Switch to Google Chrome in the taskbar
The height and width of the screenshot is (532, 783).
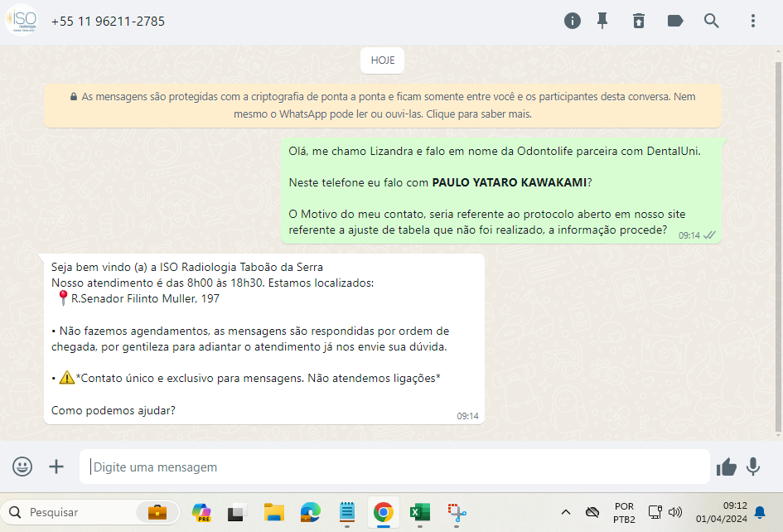coord(383,512)
